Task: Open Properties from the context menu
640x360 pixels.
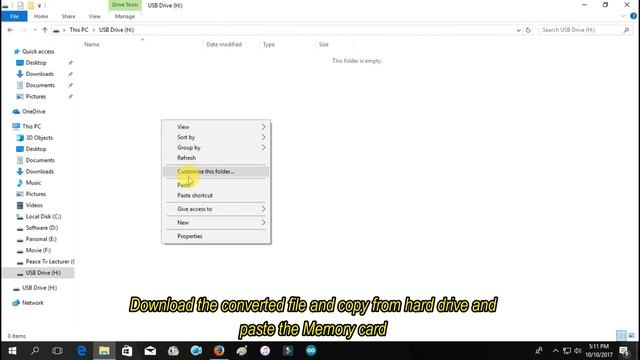Action: point(216,236)
